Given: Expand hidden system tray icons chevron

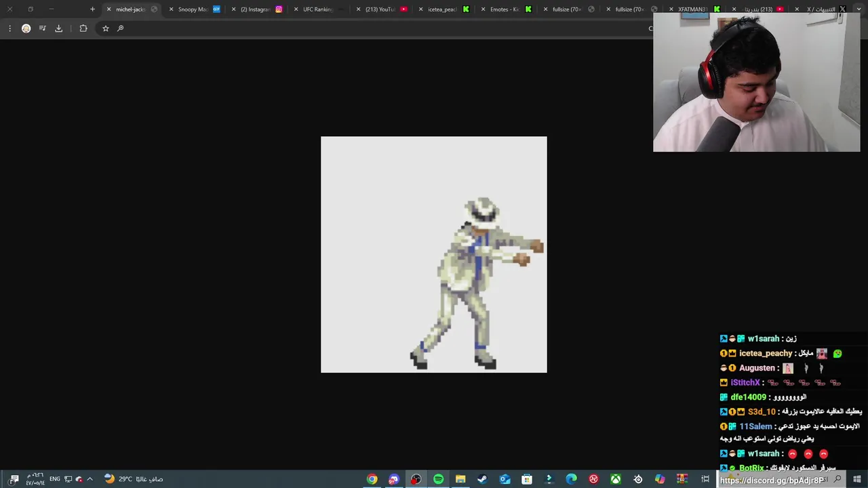Looking at the screenshot, I should (90, 479).
